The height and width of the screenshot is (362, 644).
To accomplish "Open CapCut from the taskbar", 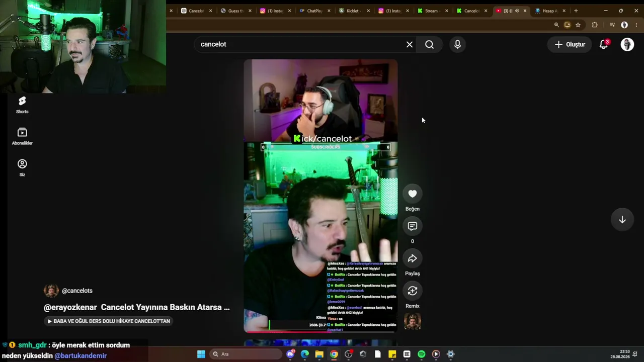I will click(407, 354).
